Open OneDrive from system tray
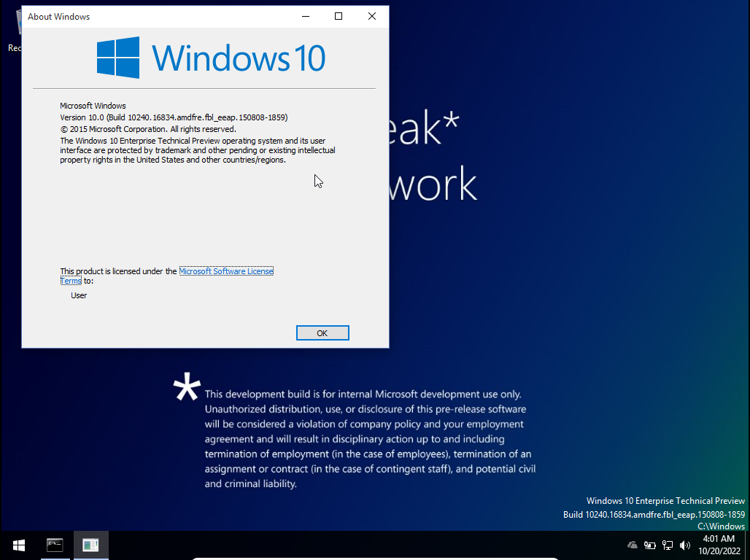The width and height of the screenshot is (750, 560). 633,545
